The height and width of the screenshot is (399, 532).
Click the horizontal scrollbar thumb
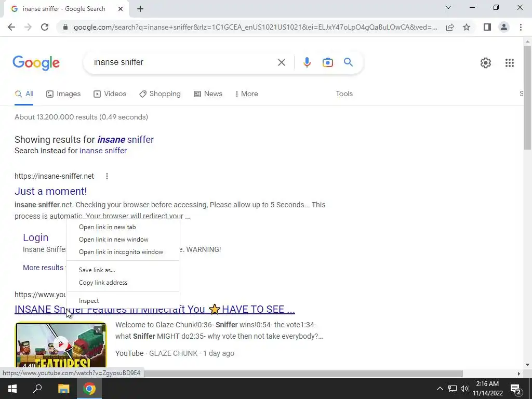click(303, 374)
